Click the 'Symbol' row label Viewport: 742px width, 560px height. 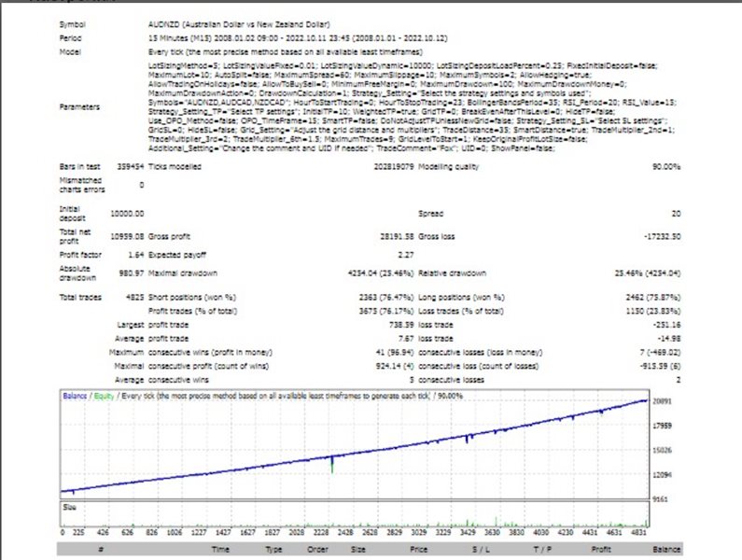[x=73, y=24]
